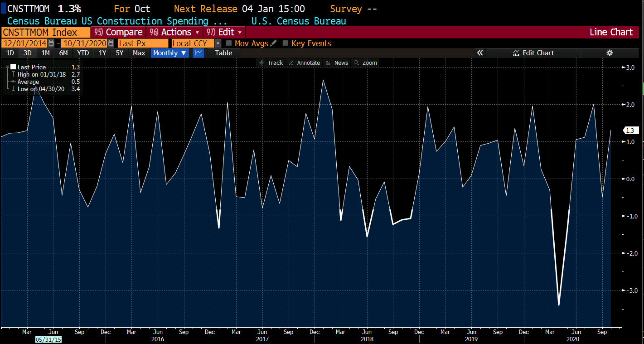Select the Annotate tool
The width and height of the screenshot is (644, 344).
[304, 63]
